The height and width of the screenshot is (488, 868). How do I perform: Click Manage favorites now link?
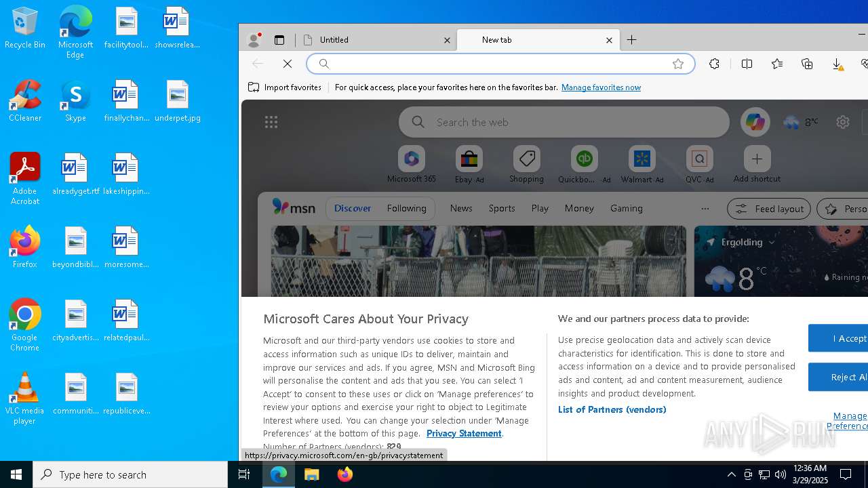[601, 87]
